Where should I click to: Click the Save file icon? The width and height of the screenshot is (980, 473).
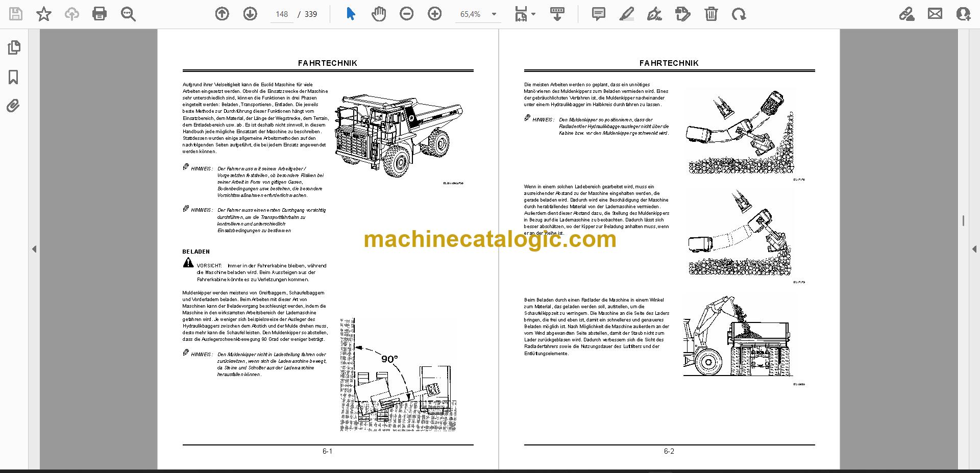(x=16, y=14)
